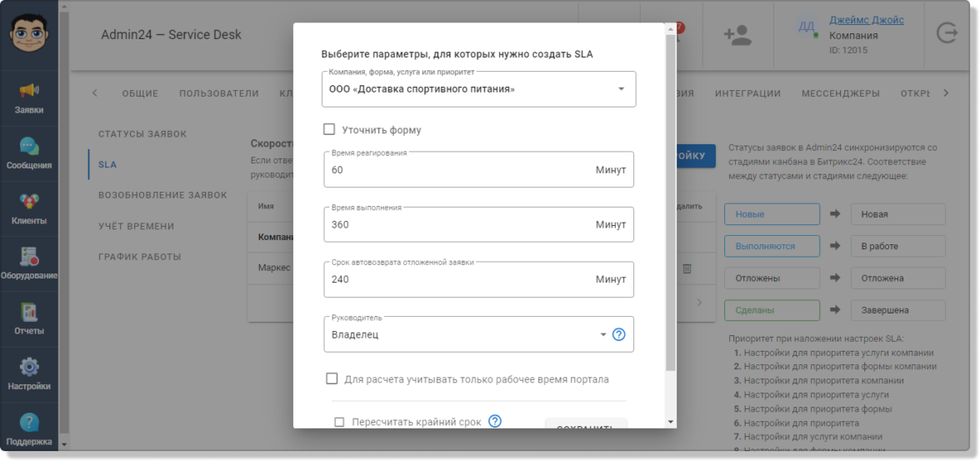Open ВОЗОБНОВЛЕНИЕ ЗАЯВОК settings section

click(162, 195)
